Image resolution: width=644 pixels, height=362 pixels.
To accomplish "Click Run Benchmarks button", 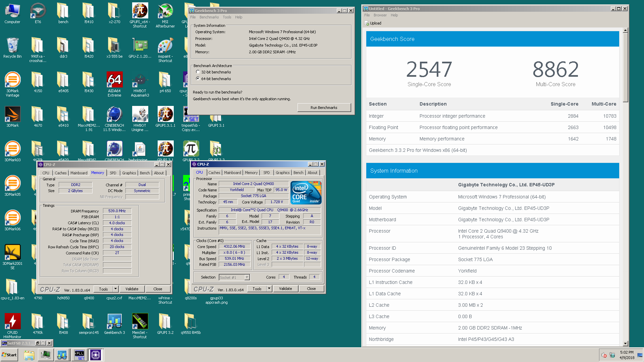I will tap(324, 108).
